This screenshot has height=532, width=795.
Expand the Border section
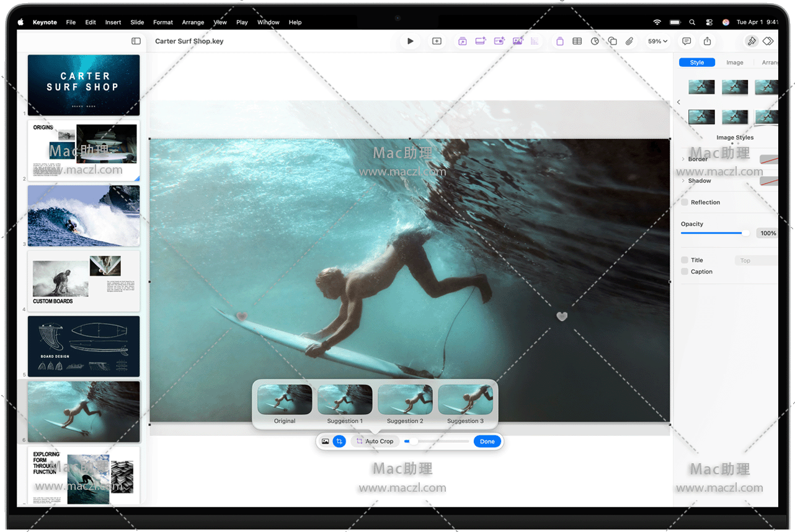pyautogui.click(x=683, y=159)
